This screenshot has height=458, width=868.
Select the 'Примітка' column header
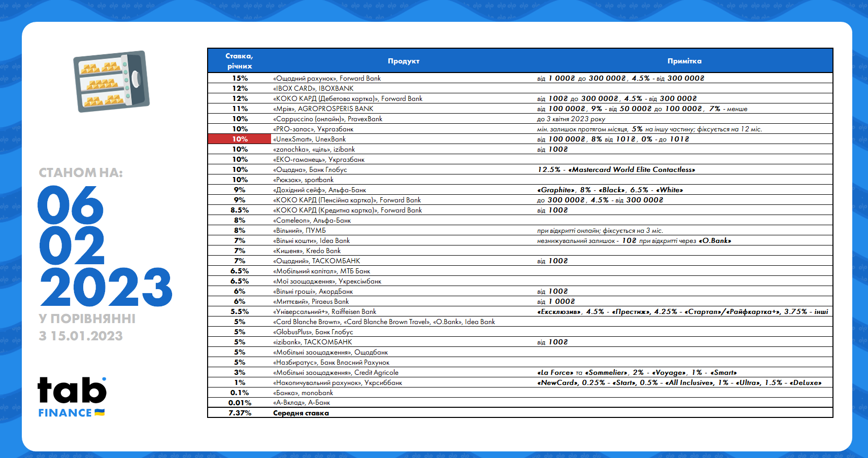pos(684,61)
